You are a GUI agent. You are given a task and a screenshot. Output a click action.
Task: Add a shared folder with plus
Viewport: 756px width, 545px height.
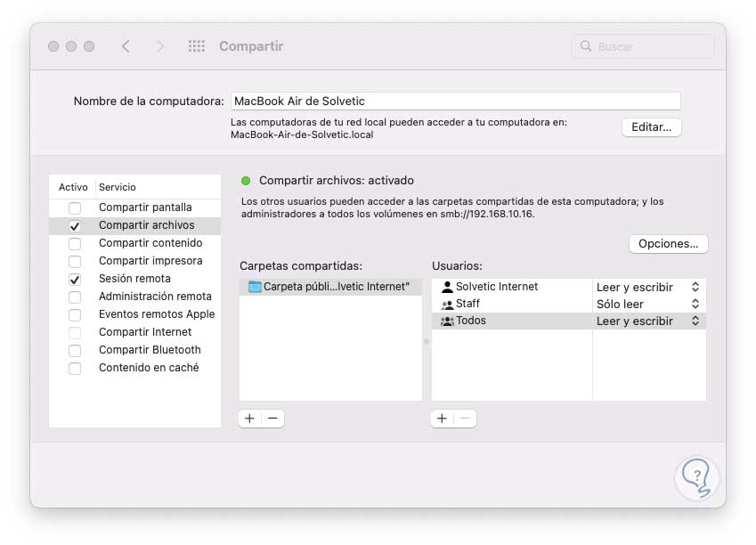[x=249, y=418]
